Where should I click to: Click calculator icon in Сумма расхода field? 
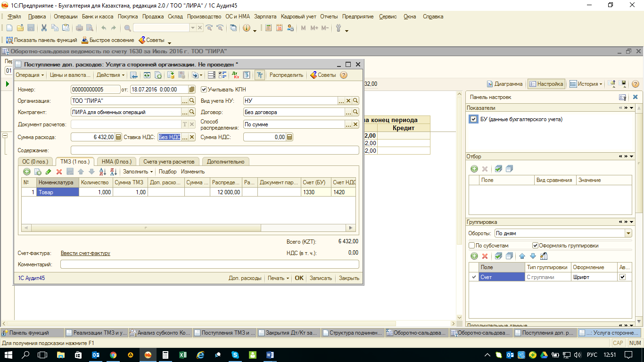(118, 137)
